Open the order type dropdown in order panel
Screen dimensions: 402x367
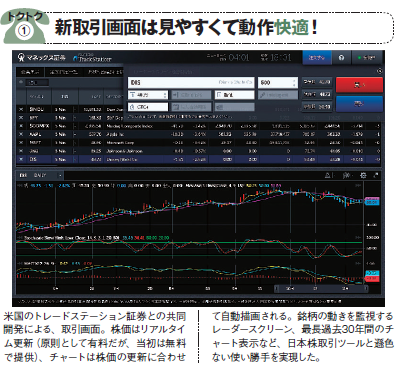pyautogui.click(x=148, y=95)
